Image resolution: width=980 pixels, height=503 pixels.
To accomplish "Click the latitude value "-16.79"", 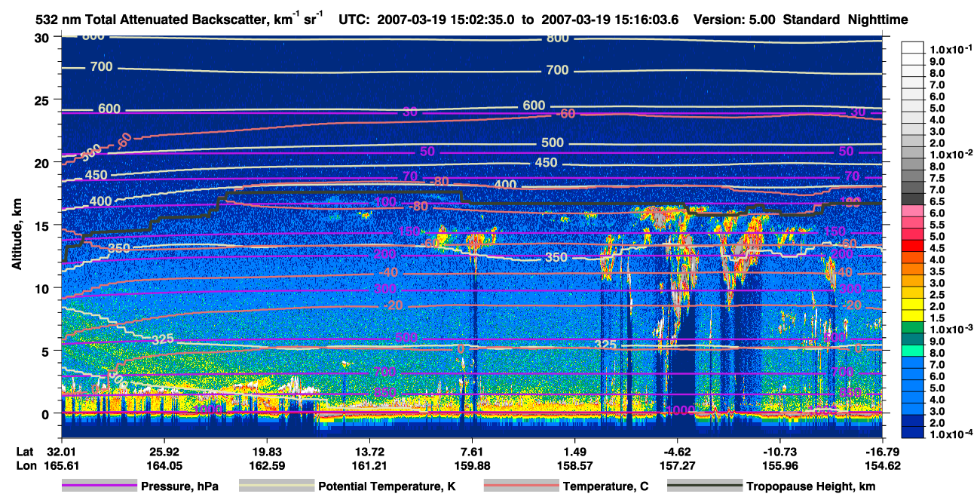I will click(x=882, y=451).
